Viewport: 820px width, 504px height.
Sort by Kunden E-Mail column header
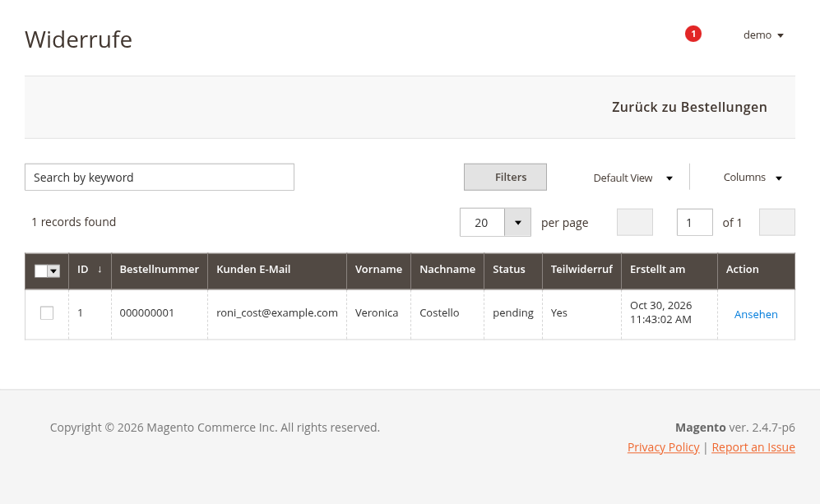tap(277, 270)
